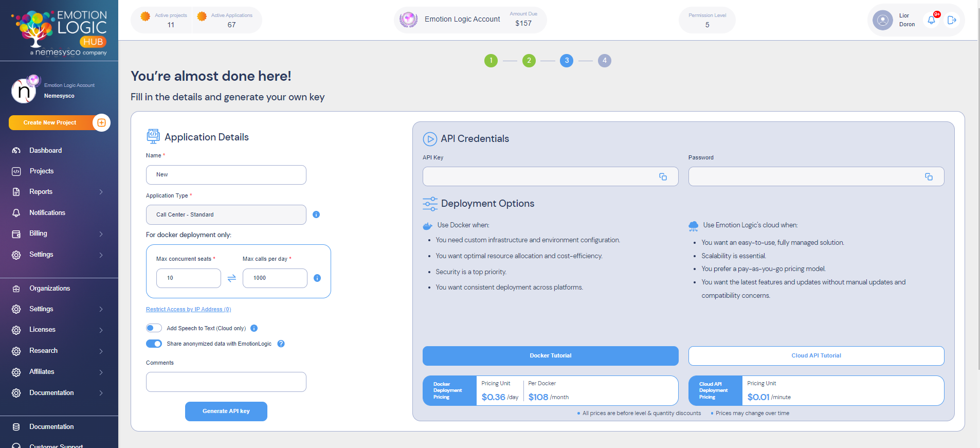Expand the Documentation gear-item chevron
The width and height of the screenshot is (980, 448).
[101, 393]
